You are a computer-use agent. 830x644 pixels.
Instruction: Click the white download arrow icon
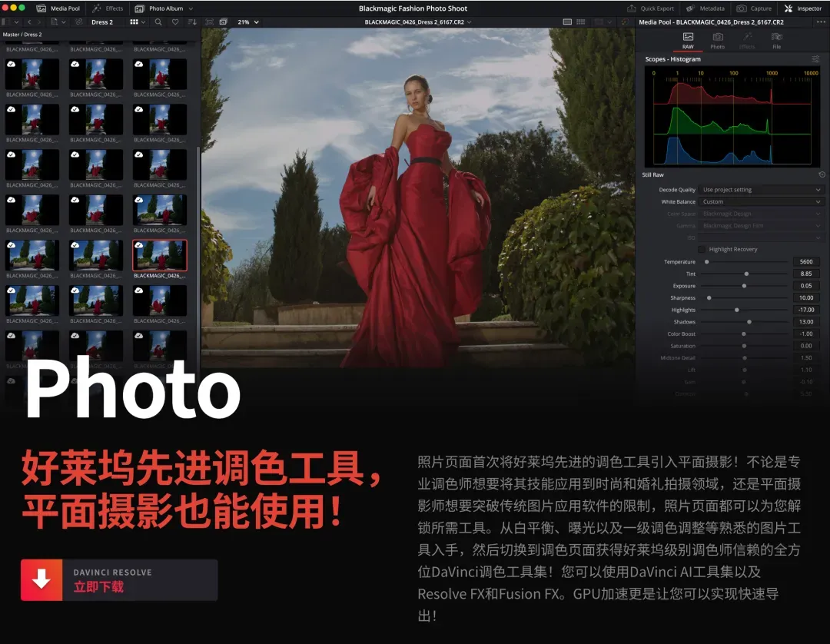click(41, 579)
